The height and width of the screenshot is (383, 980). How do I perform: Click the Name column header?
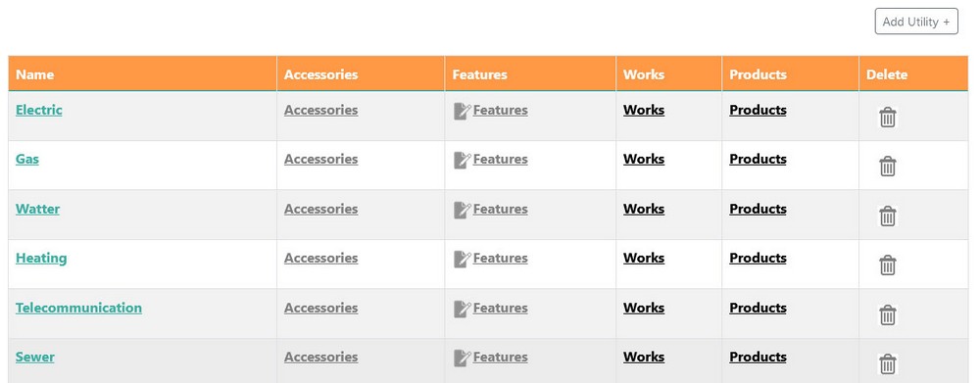35,74
